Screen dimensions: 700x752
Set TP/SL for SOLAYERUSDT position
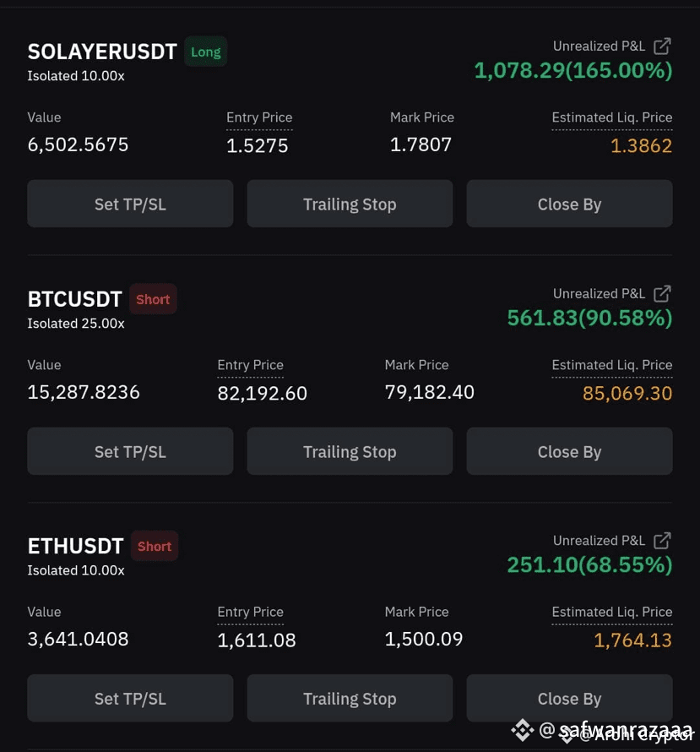[x=130, y=204]
